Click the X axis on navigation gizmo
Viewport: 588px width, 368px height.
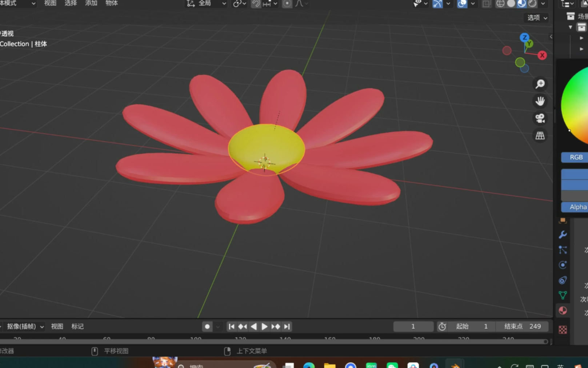tap(542, 55)
